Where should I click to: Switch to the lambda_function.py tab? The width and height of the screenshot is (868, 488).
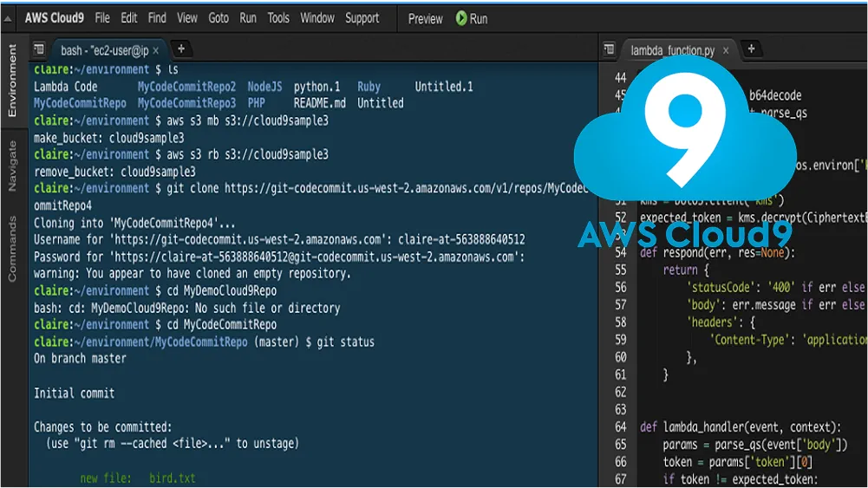pos(671,50)
